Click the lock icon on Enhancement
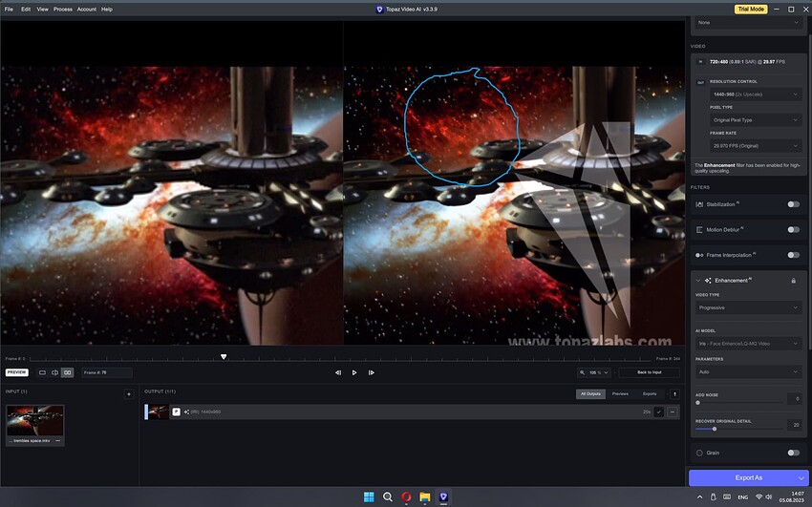This screenshot has height=507, width=812. 793,281
